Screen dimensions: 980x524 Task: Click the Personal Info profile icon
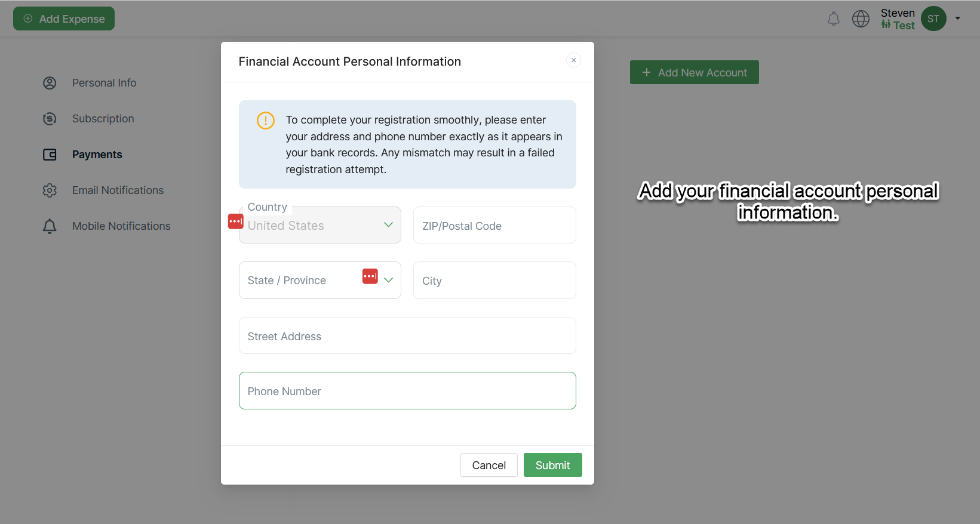coord(50,83)
